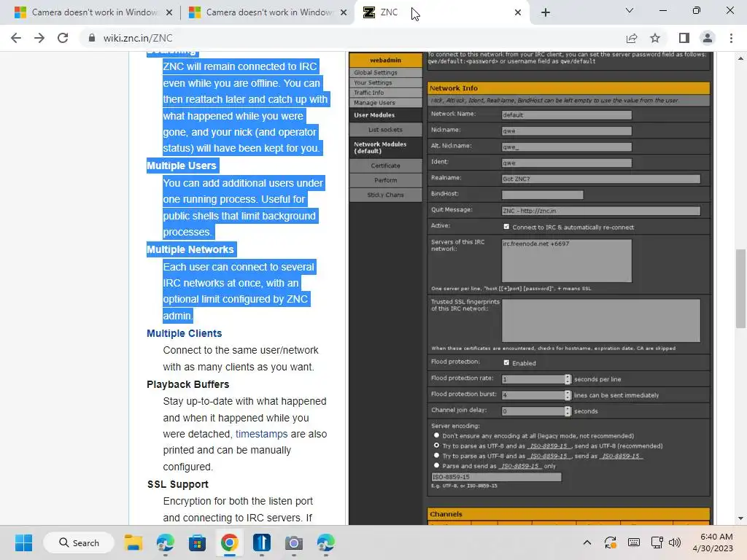747x560 pixels.
Task: Open network status tray icon
Action: coord(657,542)
